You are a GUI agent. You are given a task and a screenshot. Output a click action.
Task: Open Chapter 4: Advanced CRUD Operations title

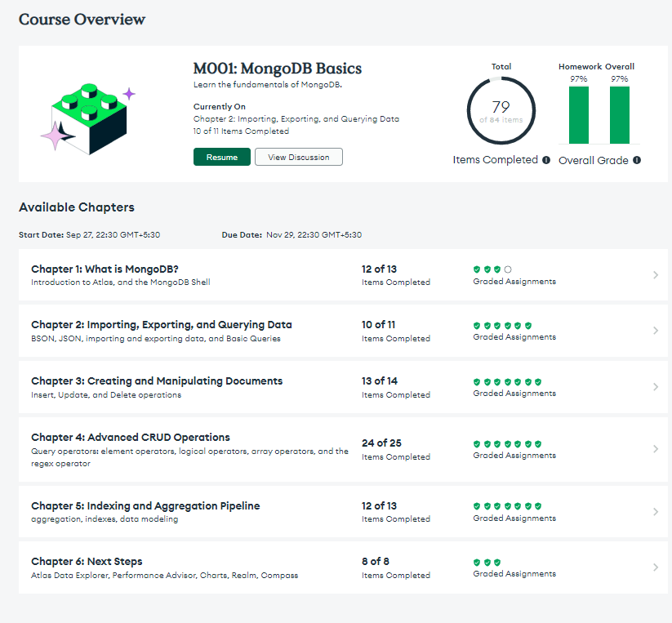(131, 437)
